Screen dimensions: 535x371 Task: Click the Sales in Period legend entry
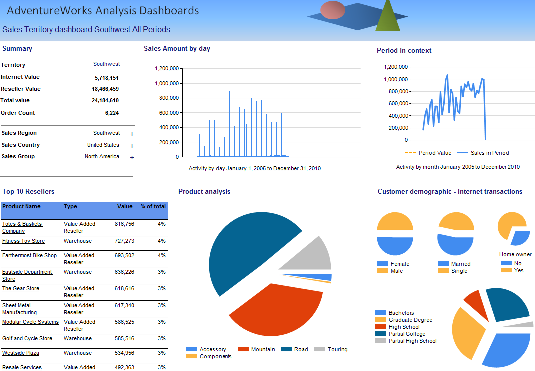pos(483,153)
